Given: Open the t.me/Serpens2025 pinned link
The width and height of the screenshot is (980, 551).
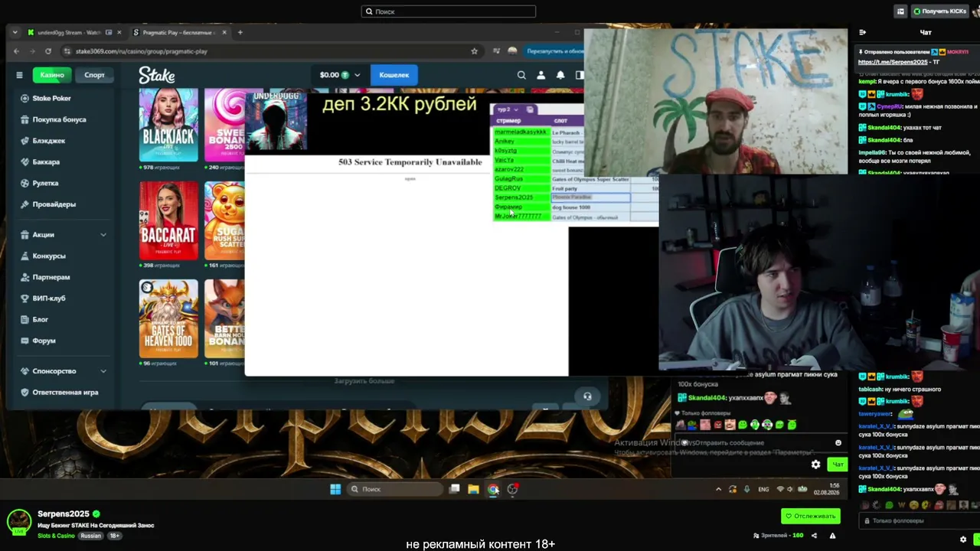Looking at the screenshot, I should (x=893, y=62).
